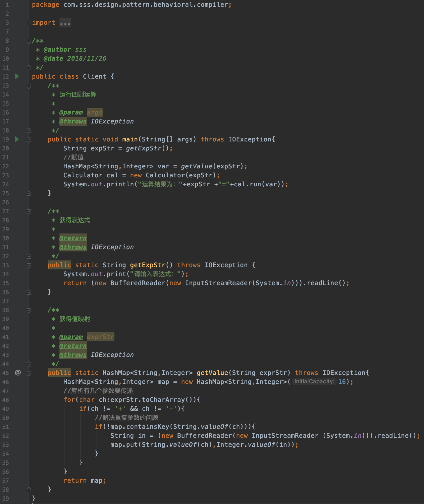This screenshot has width=424, height=504.
Task: Click the getValue call on line 22
Action: click(197, 166)
